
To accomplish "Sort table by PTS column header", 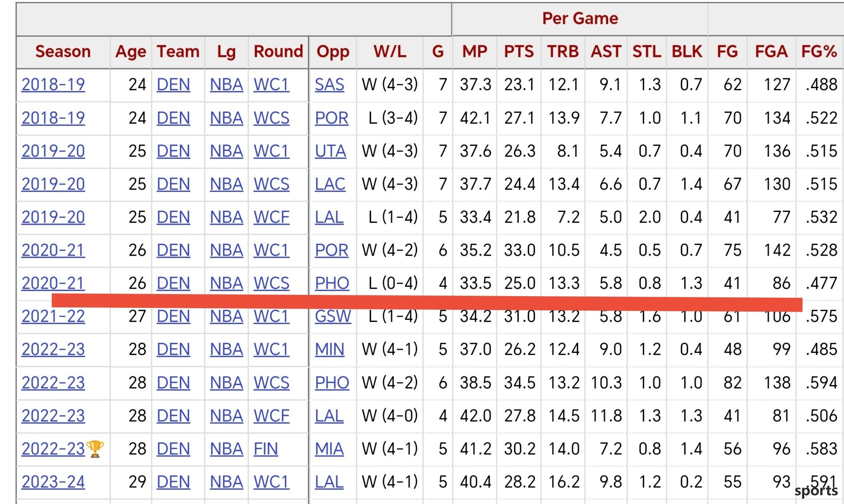I will coord(519,51).
